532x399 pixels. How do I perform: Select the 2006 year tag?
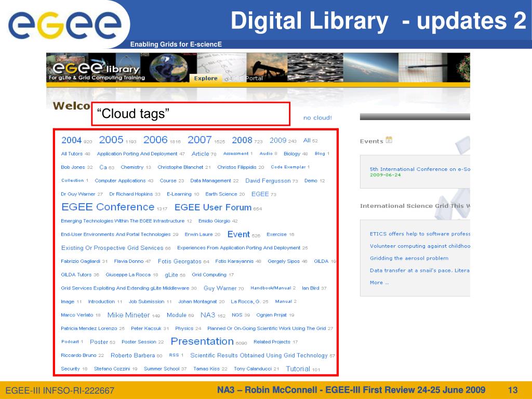click(x=155, y=139)
